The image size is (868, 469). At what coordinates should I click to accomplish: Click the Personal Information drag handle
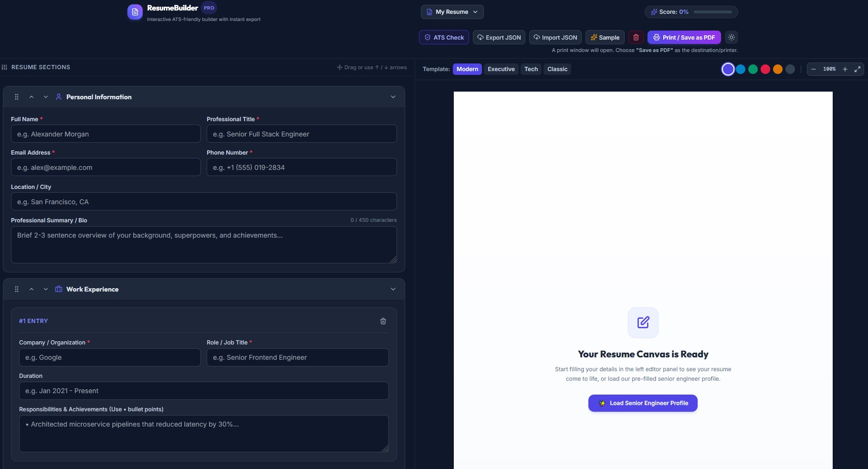17,97
